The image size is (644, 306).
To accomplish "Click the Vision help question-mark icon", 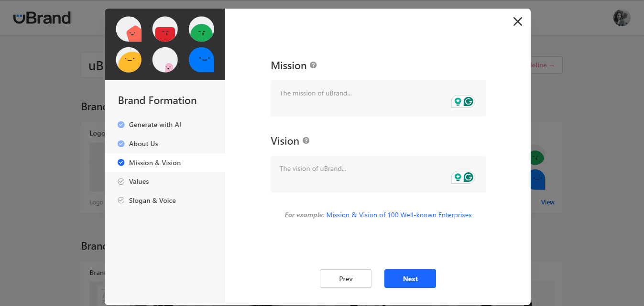I will coord(306,140).
